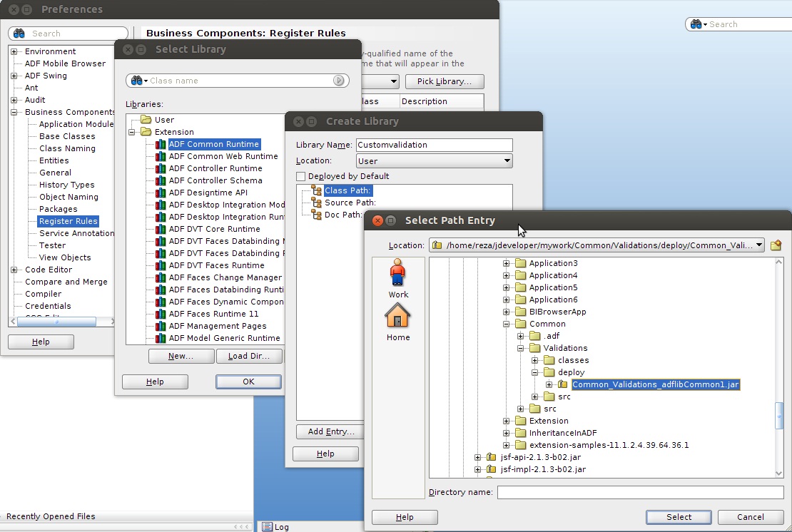
Task: Expand the Code Editor preferences node
Action: [14, 270]
